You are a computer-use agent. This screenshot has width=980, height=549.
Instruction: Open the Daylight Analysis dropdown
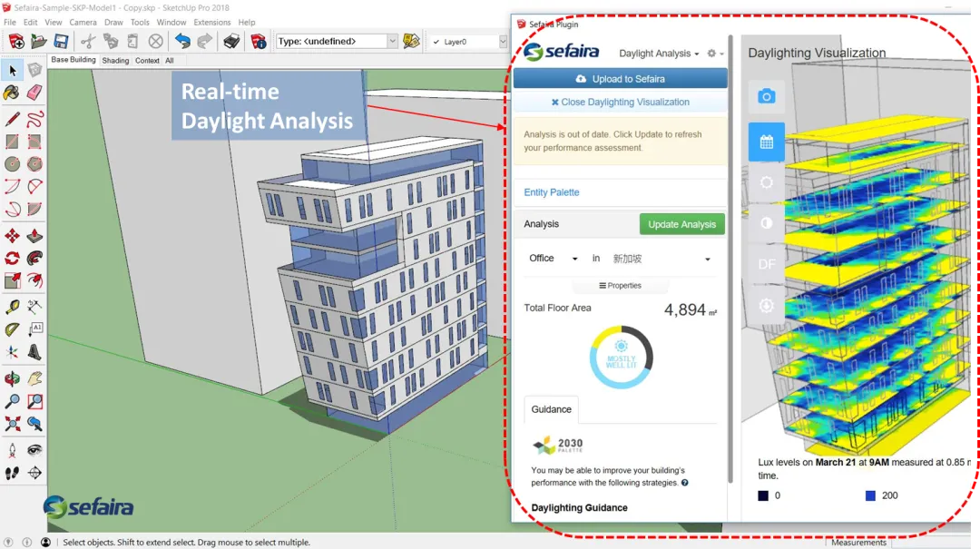click(659, 54)
